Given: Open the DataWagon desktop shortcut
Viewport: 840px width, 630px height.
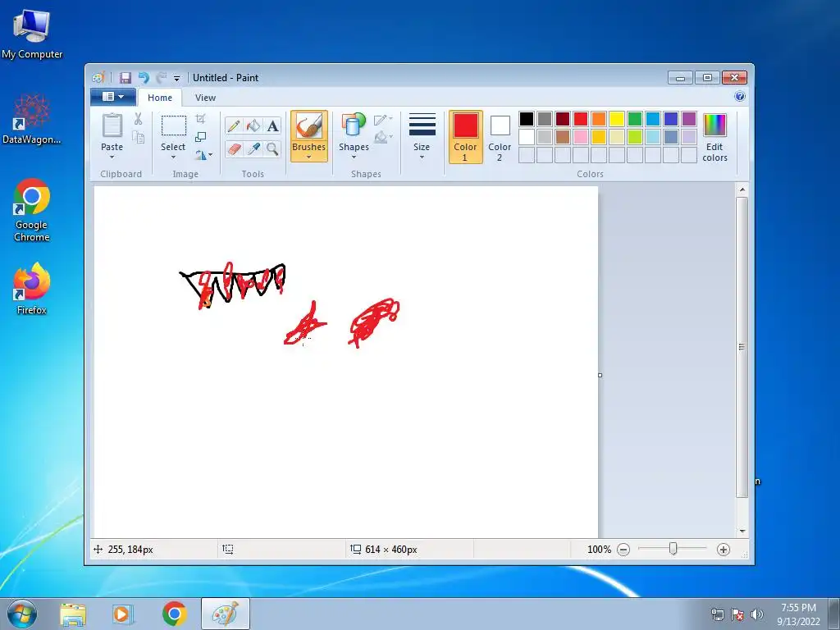Looking at the screenshot, I should [32, 119].
